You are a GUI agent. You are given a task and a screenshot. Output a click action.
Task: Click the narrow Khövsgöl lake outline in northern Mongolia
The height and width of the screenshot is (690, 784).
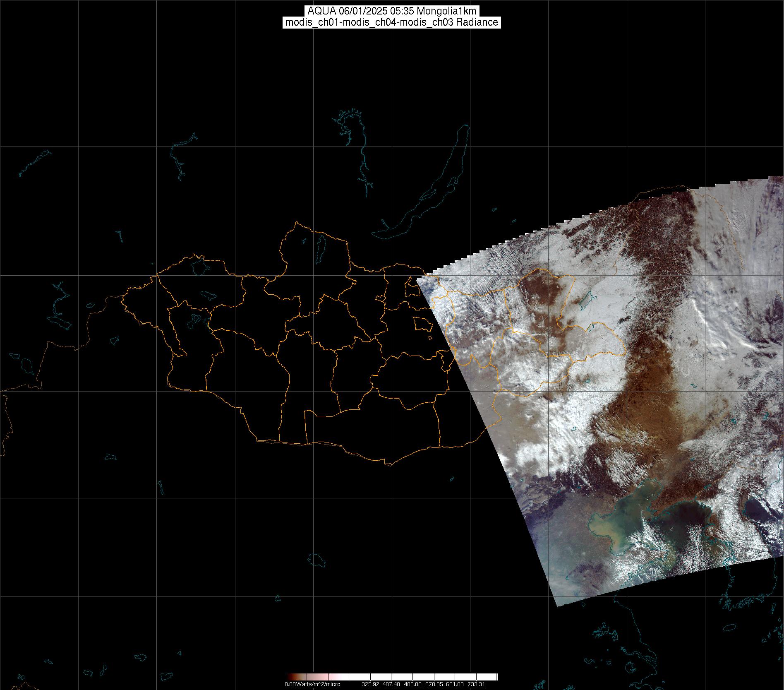pyautogui.click(x=320, y=246)
